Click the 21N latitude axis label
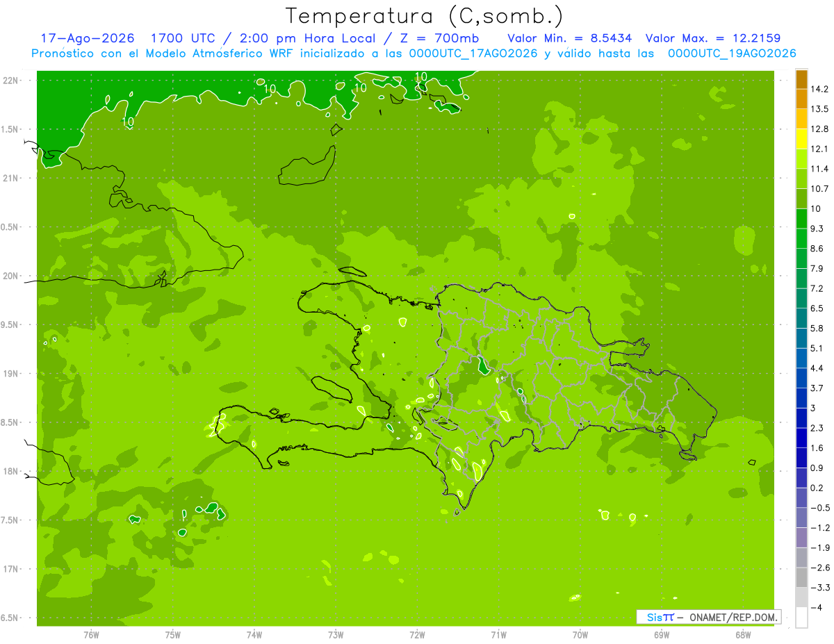The width and height of the screenshot is (834, 644). 11,178
